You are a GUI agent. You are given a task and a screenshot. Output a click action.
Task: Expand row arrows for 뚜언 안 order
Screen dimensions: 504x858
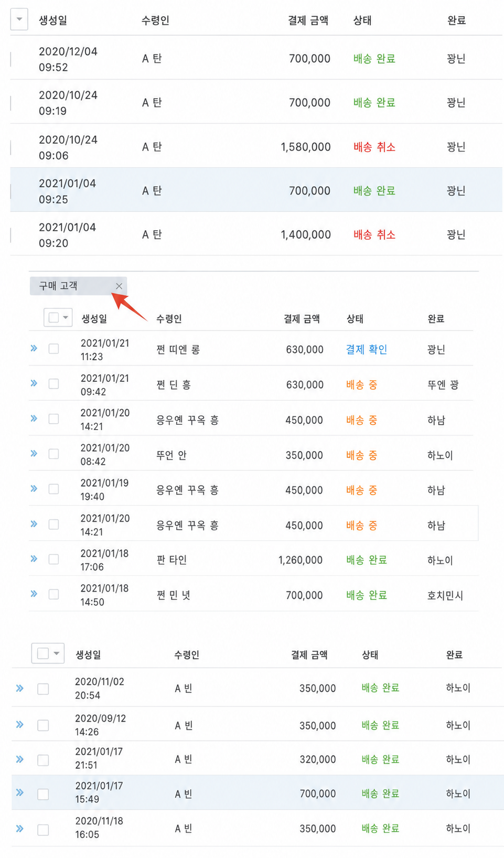pyautogui.click(x=34, y=454)
